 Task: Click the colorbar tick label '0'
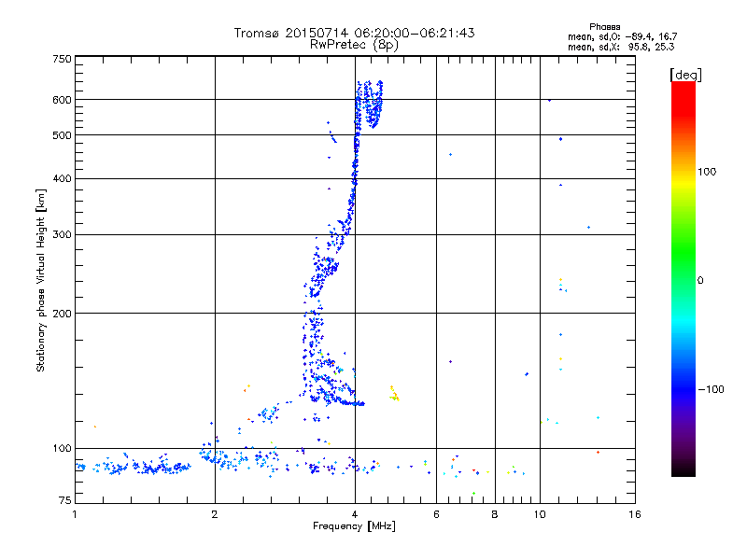tap(700, 281)
